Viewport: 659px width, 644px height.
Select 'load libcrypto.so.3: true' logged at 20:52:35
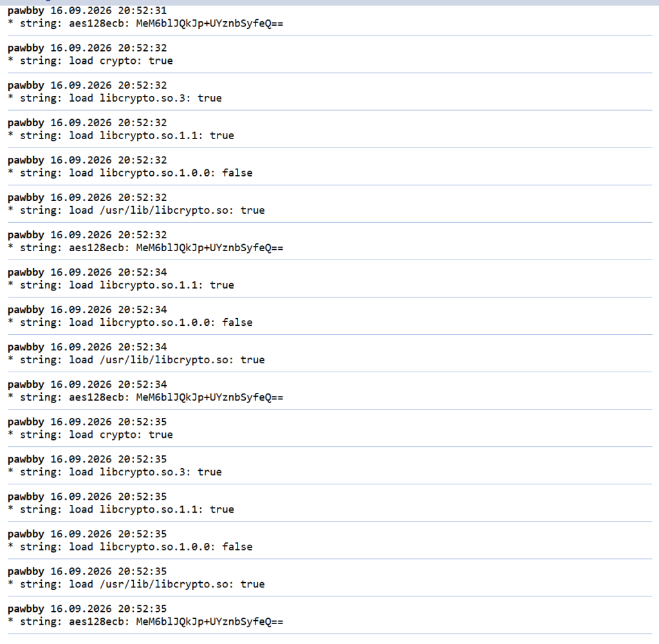115,473
